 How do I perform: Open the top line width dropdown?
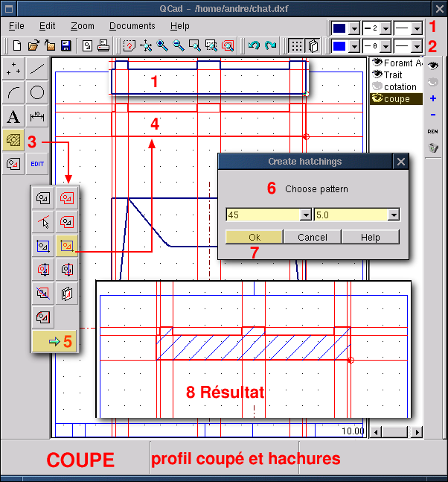pos(385,28)
